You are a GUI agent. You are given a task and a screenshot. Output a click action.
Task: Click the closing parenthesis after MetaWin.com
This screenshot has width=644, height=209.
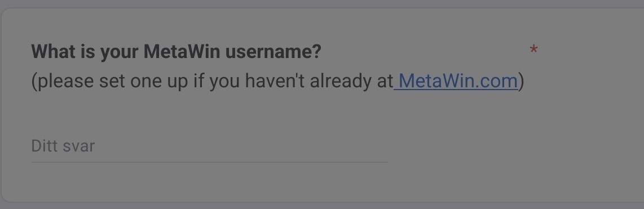(521, 81)
